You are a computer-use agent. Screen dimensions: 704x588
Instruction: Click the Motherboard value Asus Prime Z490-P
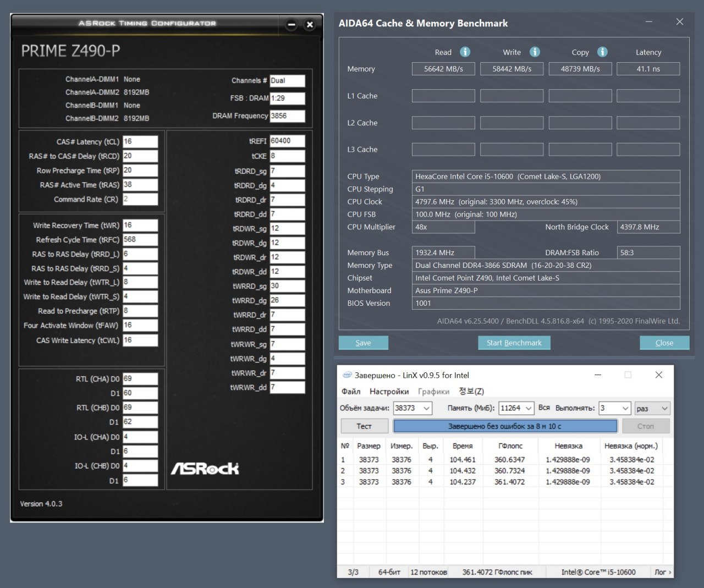coord(546,290)
